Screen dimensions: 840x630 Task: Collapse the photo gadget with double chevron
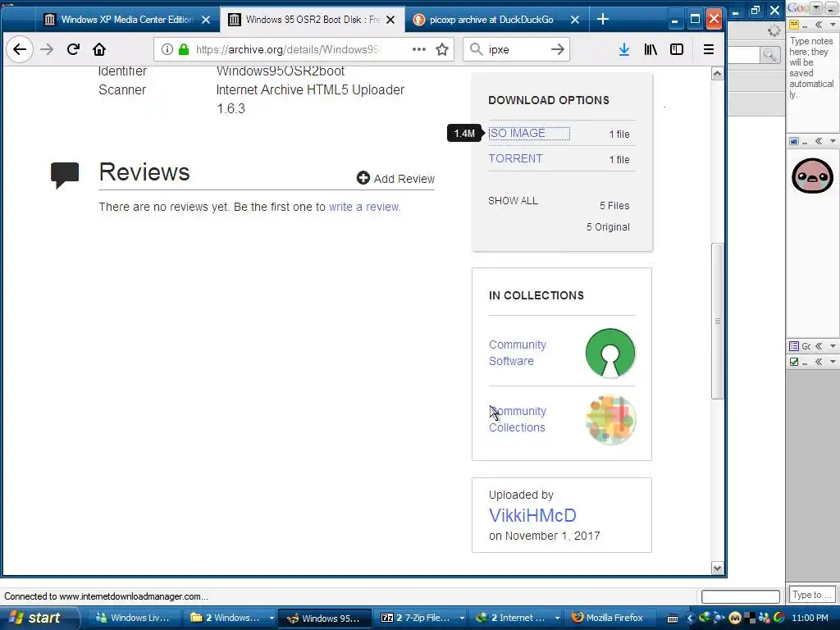[819, 141]
